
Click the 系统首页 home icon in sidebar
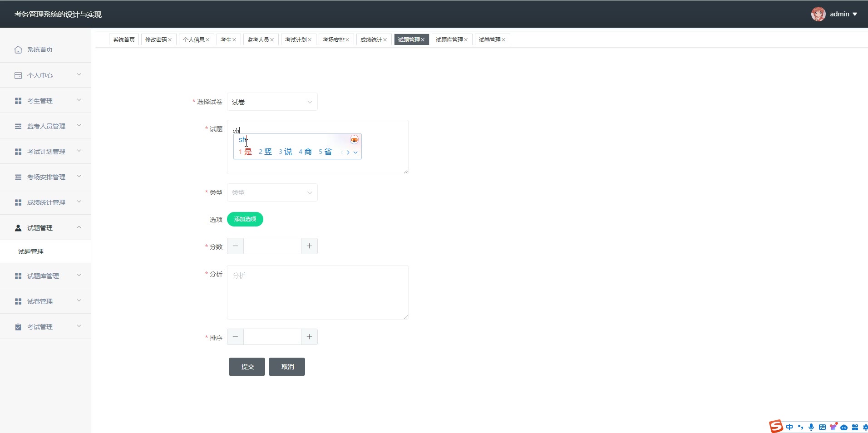(x=18, y=49)
